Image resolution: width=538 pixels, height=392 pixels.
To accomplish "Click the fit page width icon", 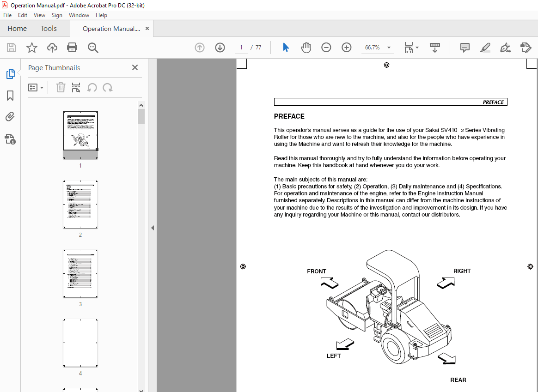I will [409, 48].
